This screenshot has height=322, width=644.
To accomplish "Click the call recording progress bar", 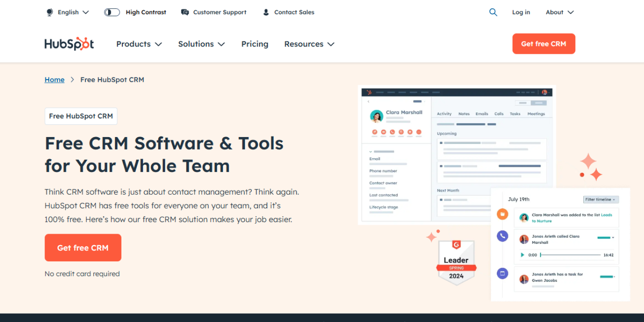I will tap(570, 255).
